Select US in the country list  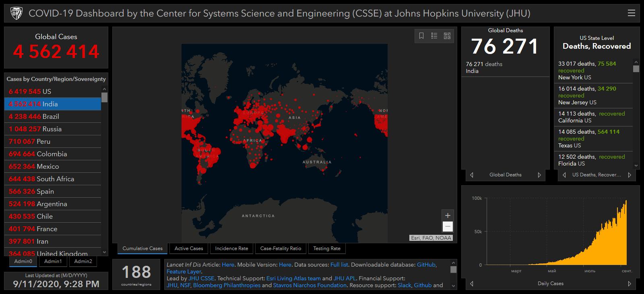pyautogui.click(x=53, y=91)
